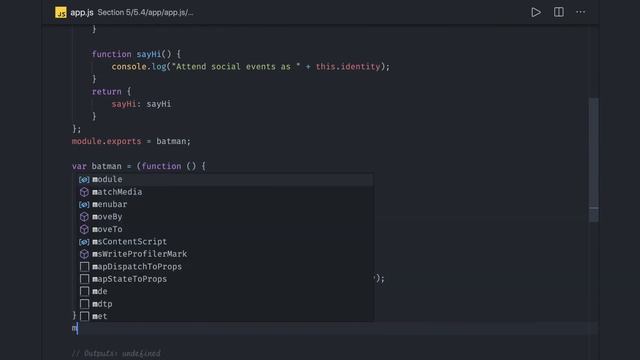Image resolution: width=640 pixels, height=360 pixels.
Task: Click 'sayHi: sayHi' property line
Action: pos(141,104)
